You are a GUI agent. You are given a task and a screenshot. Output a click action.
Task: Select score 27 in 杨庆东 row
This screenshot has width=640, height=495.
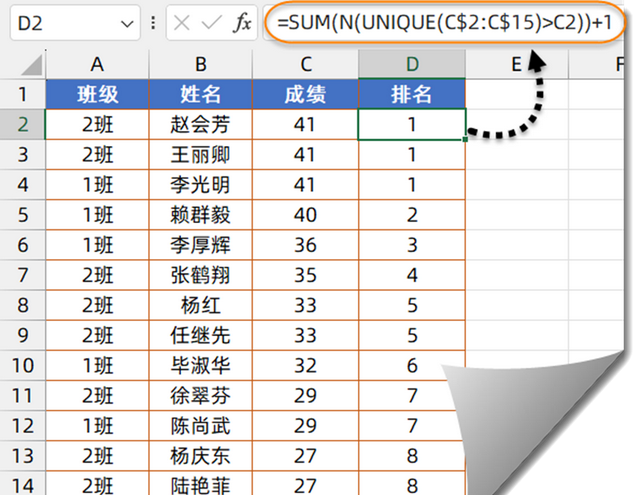tap(305, 456)
